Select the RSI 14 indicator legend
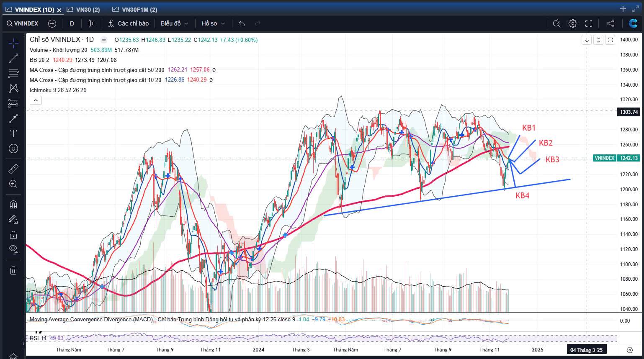Screen dimensions: 644x359 [x=38, y=338]
